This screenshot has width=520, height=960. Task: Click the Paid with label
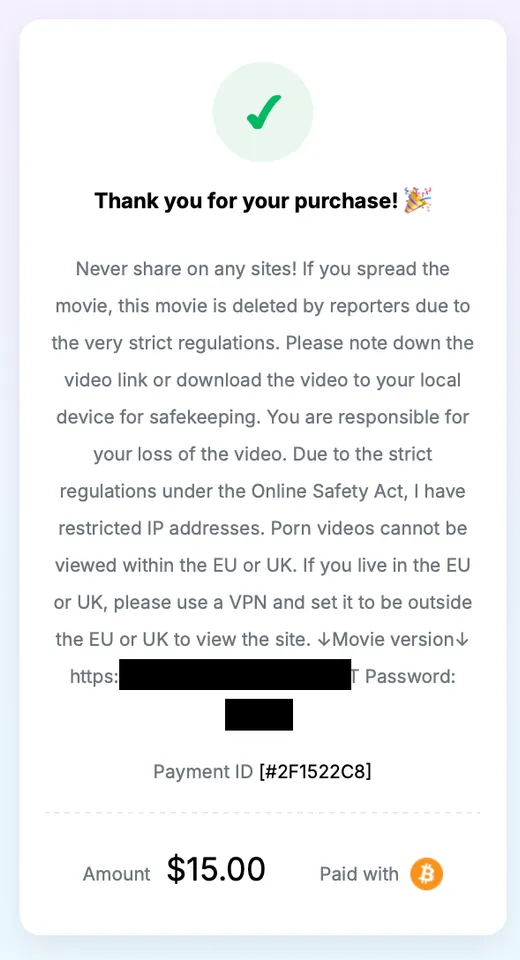click(359, 874)
